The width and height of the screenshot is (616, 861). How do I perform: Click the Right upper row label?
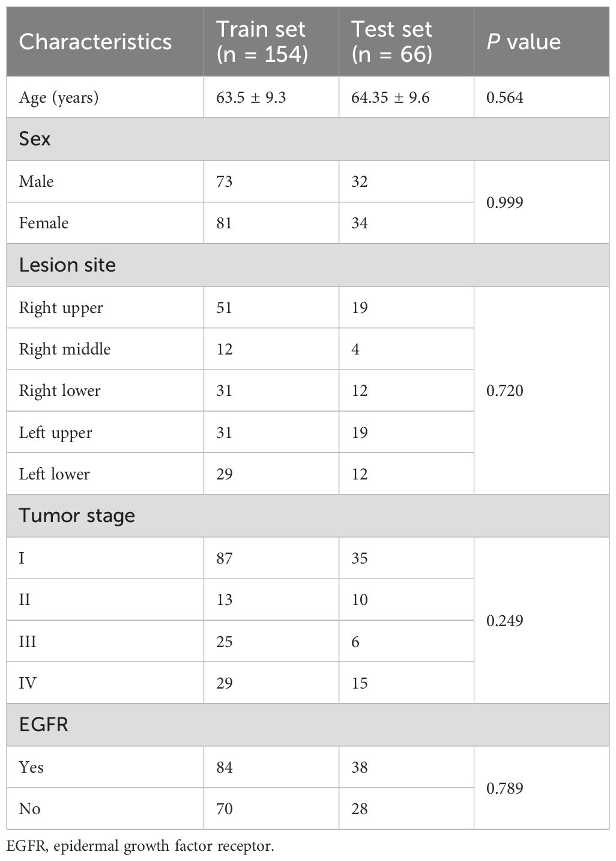pos(61,308)
